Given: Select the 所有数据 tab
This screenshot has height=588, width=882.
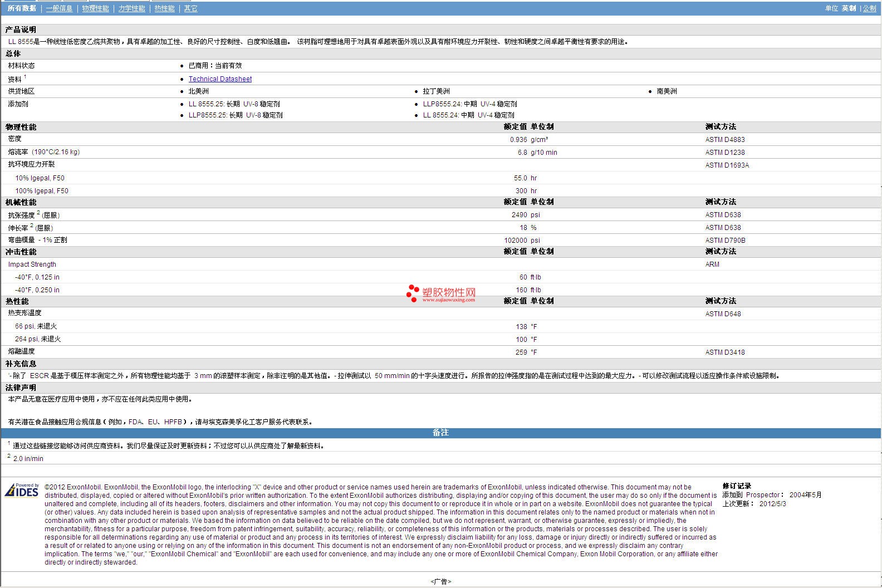Looking at the screenshot, I should tap(22, 8).
